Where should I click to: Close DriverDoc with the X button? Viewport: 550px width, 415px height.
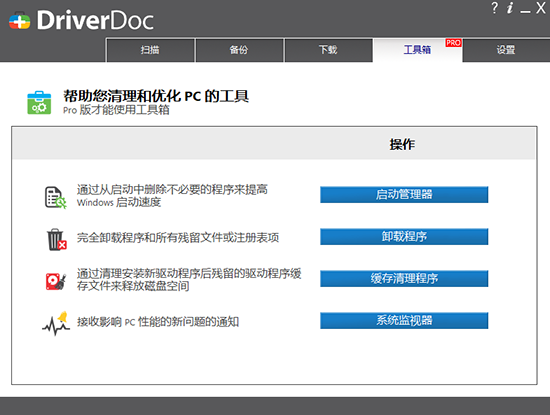541,8
